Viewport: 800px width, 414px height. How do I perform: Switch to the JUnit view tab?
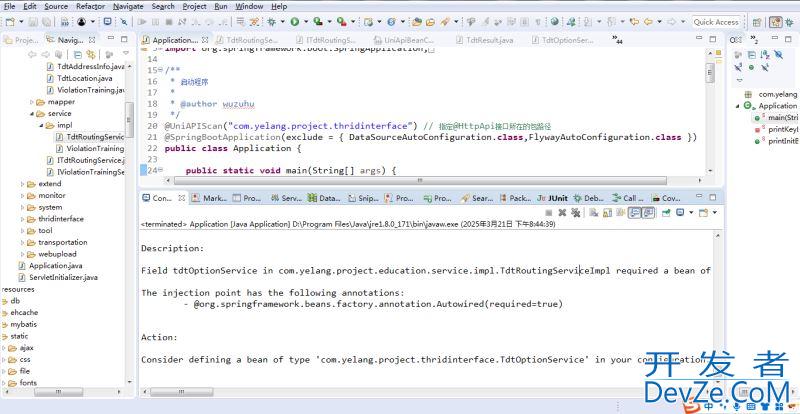click(x=553, y=198)
